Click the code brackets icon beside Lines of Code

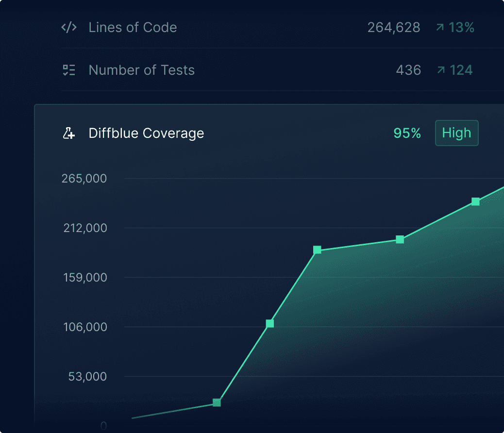point(68,27)
